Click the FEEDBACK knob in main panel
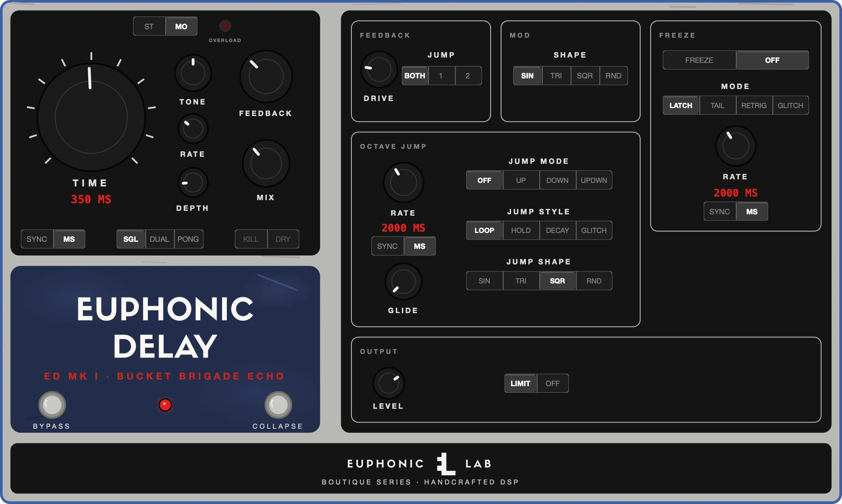The image size is (842, 504). pyautogui.click(x=266, y=77)
